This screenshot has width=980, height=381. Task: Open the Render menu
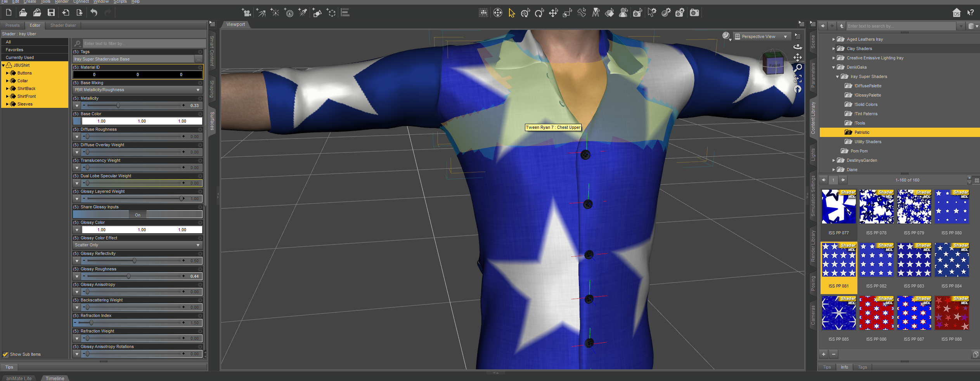pyautogui.click(x=62, y=2)
